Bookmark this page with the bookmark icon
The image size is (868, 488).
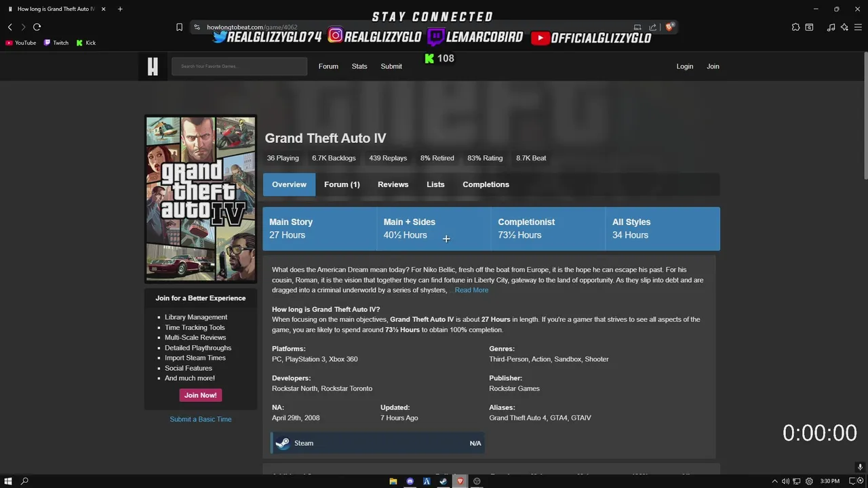179,27
